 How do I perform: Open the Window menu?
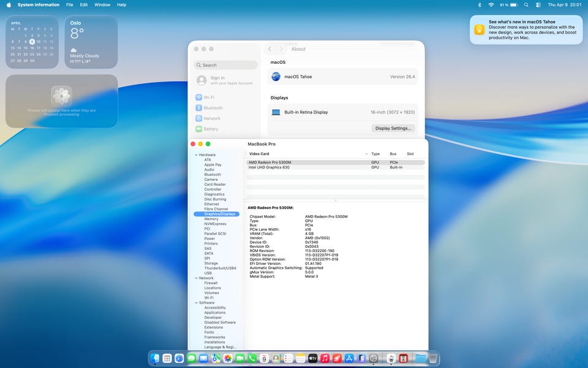click(x=102, y=5)
